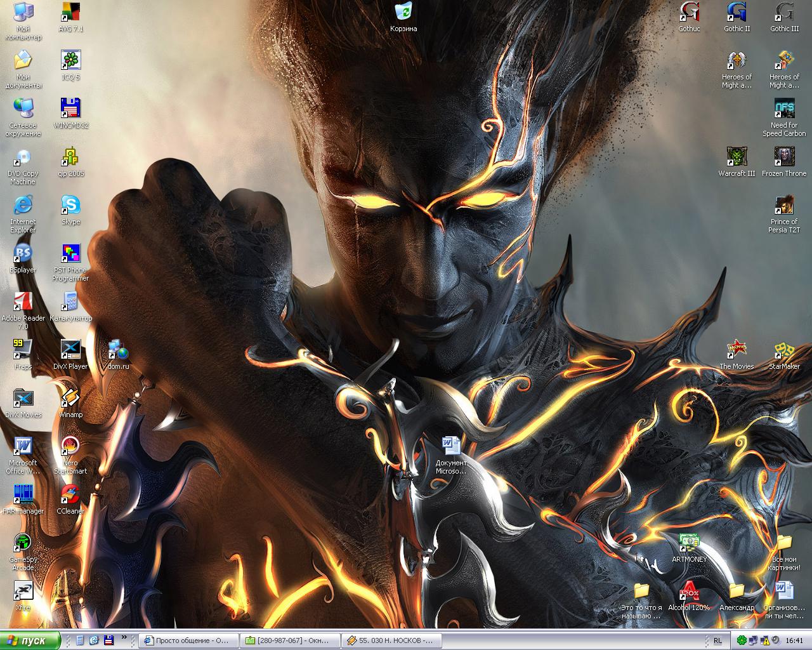This screenshot has width=812, height=650.
Task: Launch Gothic II game shortcut
Action: click(x=737, y=17)
